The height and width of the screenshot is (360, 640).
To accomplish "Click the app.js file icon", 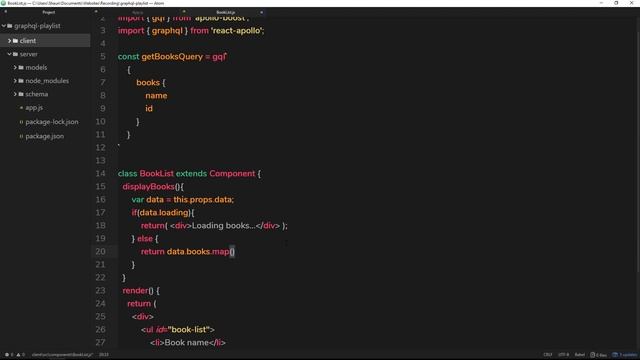I will click(x=21, y=108).
